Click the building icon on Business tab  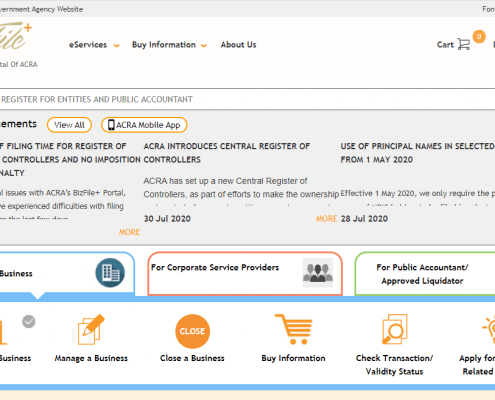tap(110, 273)
